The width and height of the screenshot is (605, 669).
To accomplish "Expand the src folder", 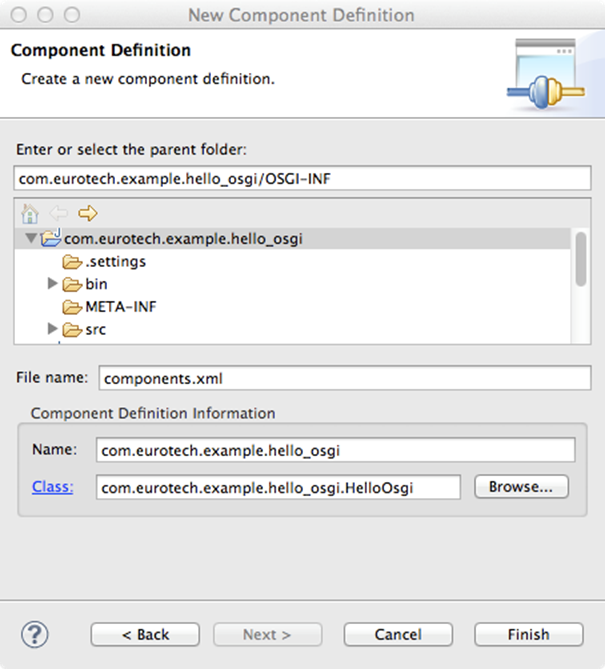I will click(52, 329).
